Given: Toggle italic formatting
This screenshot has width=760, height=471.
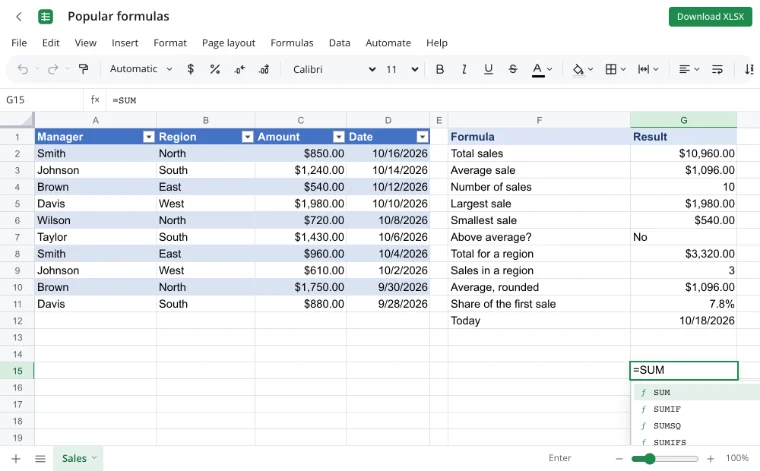Looking at the screenshot, I should [x=464, y=69].
